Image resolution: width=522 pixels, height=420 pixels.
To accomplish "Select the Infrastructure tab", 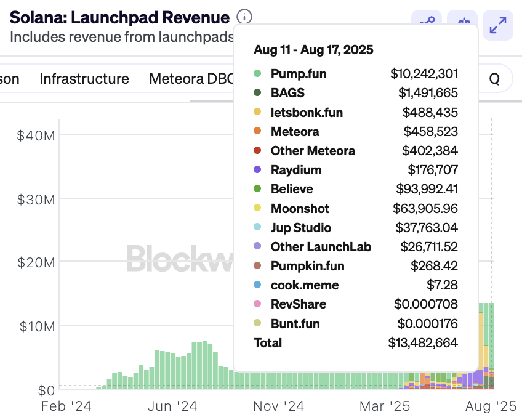I will tap(84, 79).
